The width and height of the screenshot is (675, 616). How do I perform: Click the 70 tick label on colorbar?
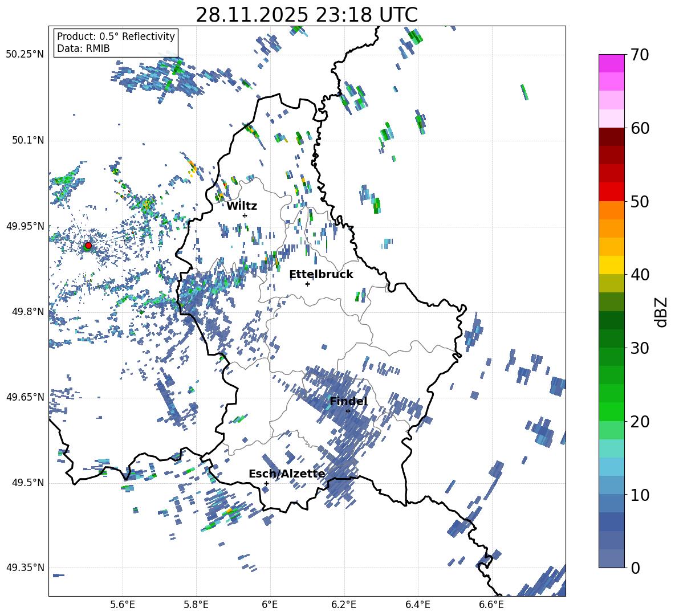[x=640, y=55]
